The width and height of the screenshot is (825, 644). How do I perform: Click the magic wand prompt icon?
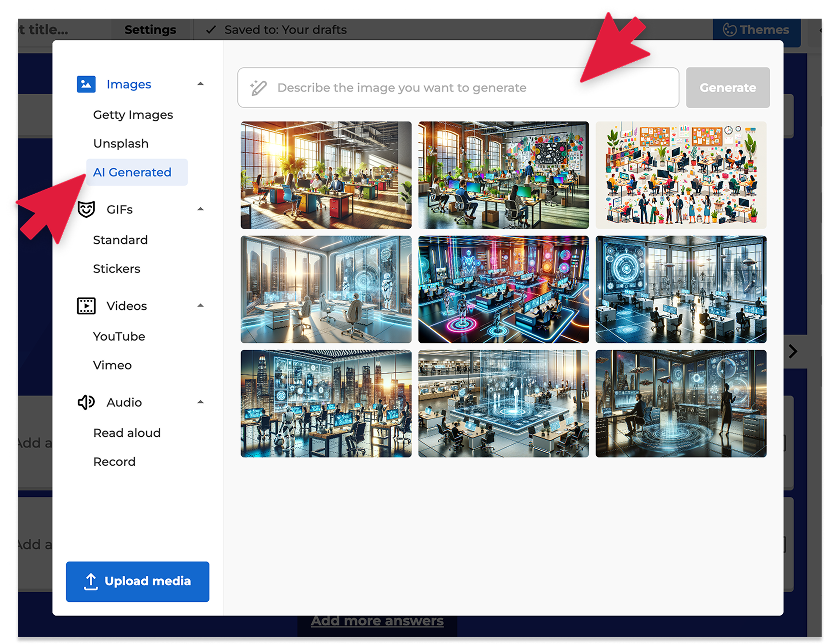(258, 88)
